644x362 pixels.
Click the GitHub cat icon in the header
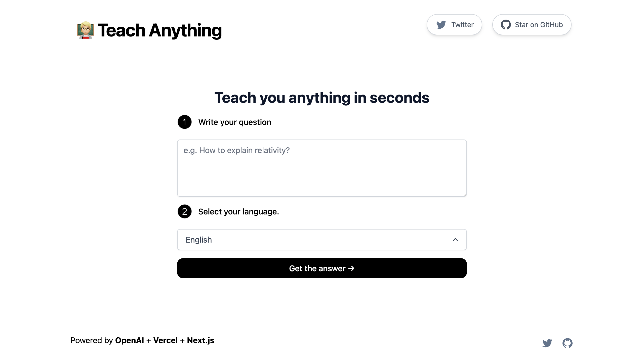point(506,24)
